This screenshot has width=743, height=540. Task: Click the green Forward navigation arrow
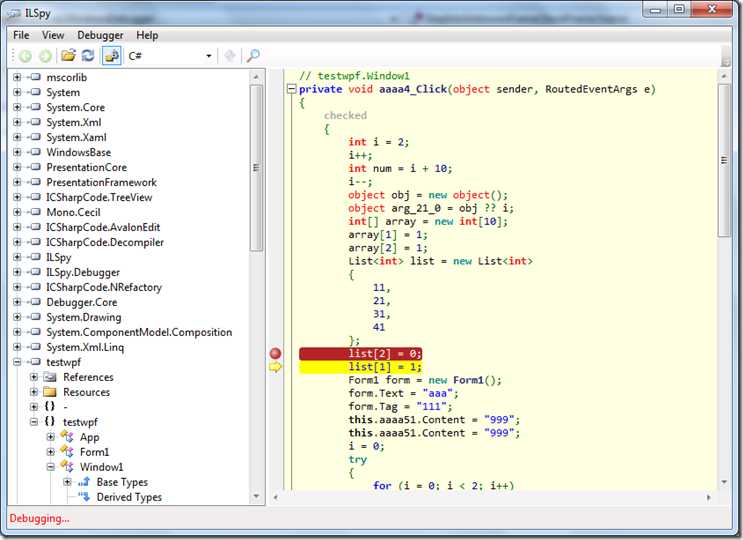(44, 56)
